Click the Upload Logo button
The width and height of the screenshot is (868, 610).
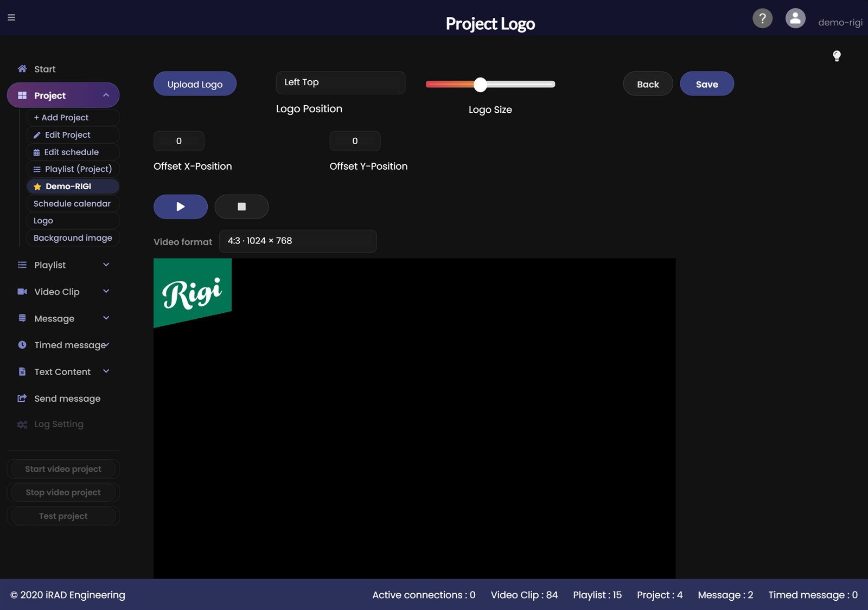point(195,84)
